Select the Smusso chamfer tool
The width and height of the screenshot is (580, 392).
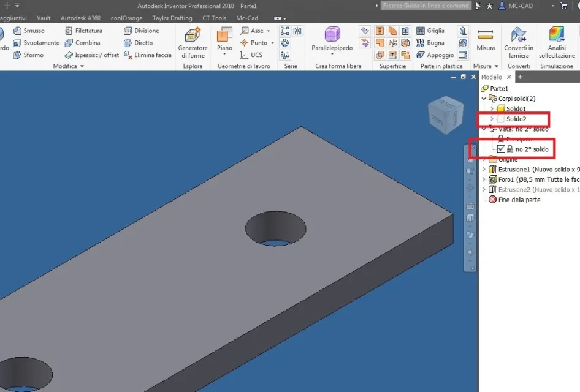(x=29, y=31)
